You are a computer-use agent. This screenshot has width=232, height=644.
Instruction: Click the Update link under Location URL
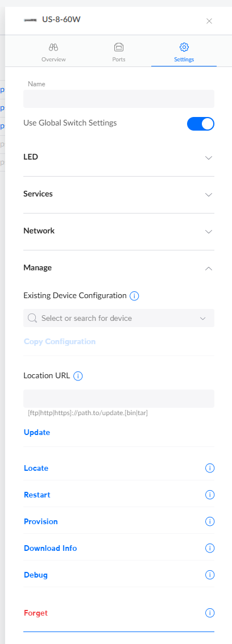[x=37, y=433]
